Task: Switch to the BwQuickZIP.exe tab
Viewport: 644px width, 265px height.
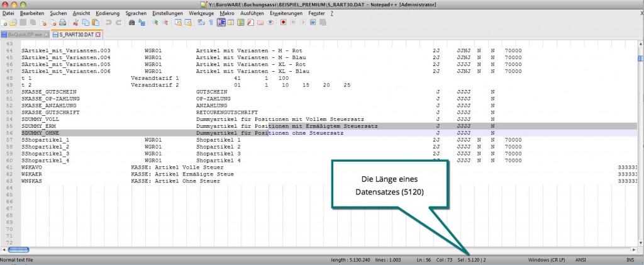Action: click(23, 34)
